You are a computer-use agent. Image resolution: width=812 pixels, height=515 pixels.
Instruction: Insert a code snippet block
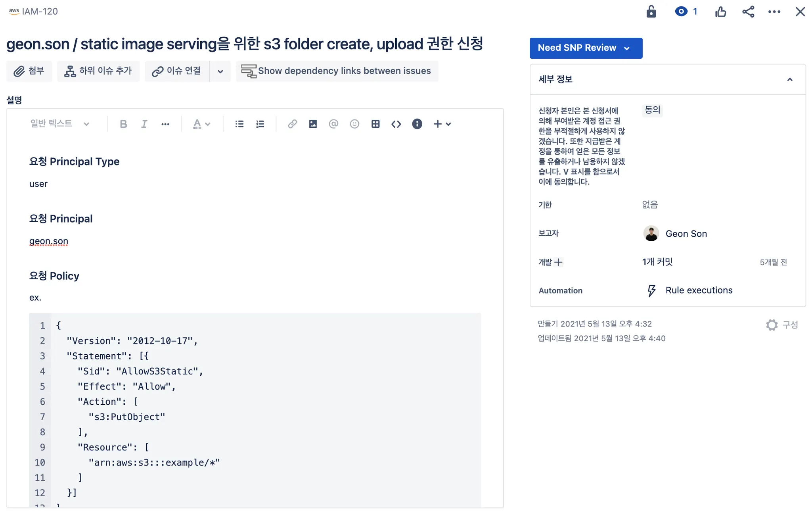click(x=396, y=124)
